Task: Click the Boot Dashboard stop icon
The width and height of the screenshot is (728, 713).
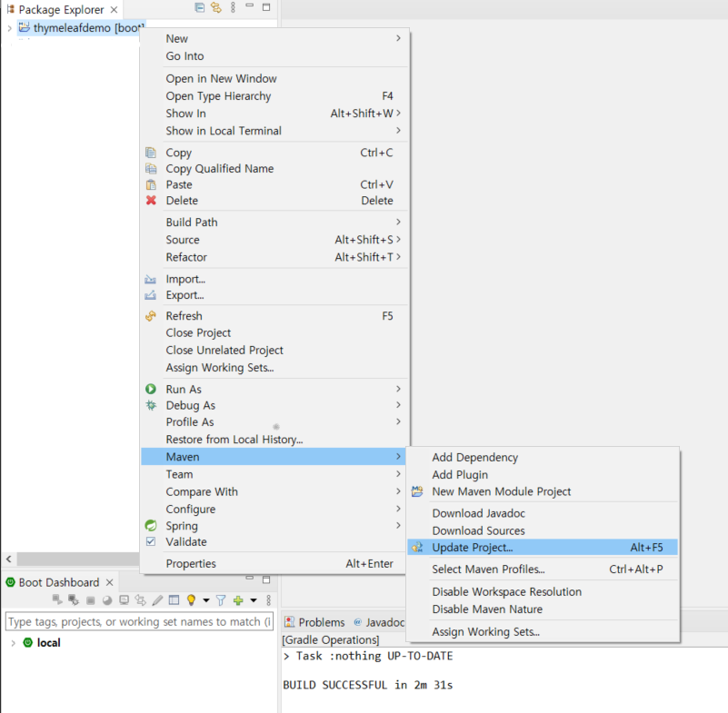Action: pyautogui.click(x=91, y=600)
